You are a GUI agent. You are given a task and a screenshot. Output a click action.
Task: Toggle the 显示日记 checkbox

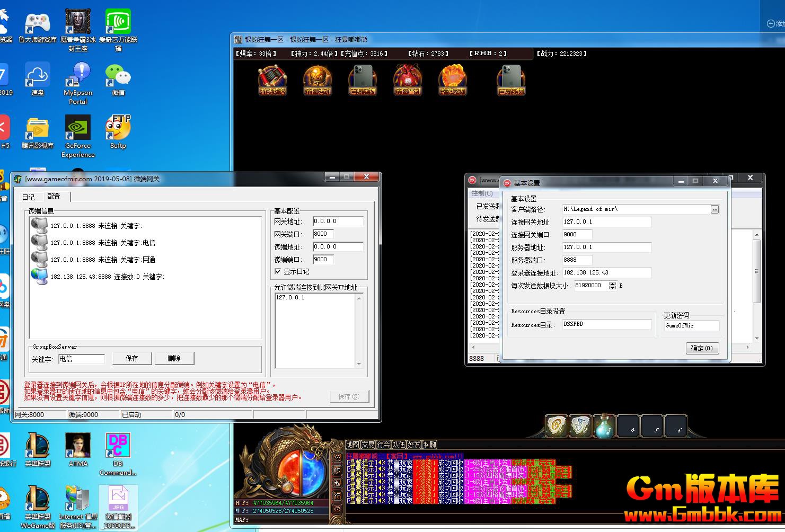[278, 271]
